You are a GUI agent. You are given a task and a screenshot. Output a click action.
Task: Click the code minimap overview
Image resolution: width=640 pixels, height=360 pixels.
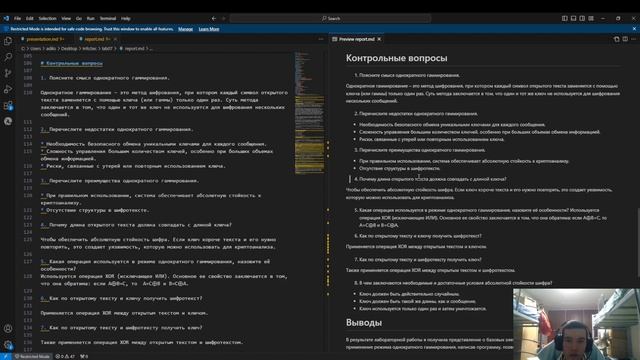pos(309,113)
